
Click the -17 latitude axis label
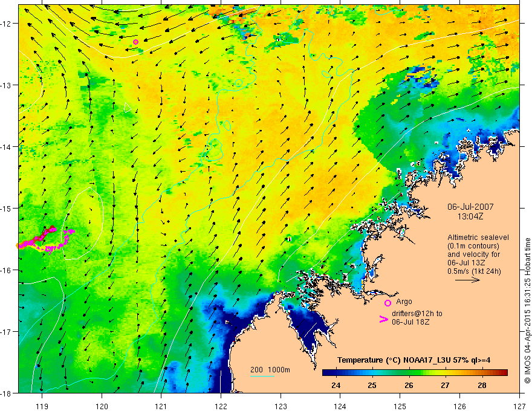click(x=7, y=332)
